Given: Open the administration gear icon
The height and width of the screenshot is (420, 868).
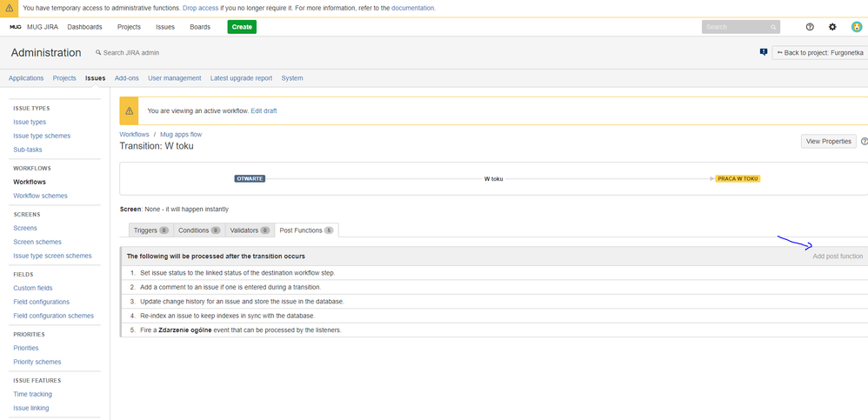Looking at the screenshot, I should coord(832,27).
